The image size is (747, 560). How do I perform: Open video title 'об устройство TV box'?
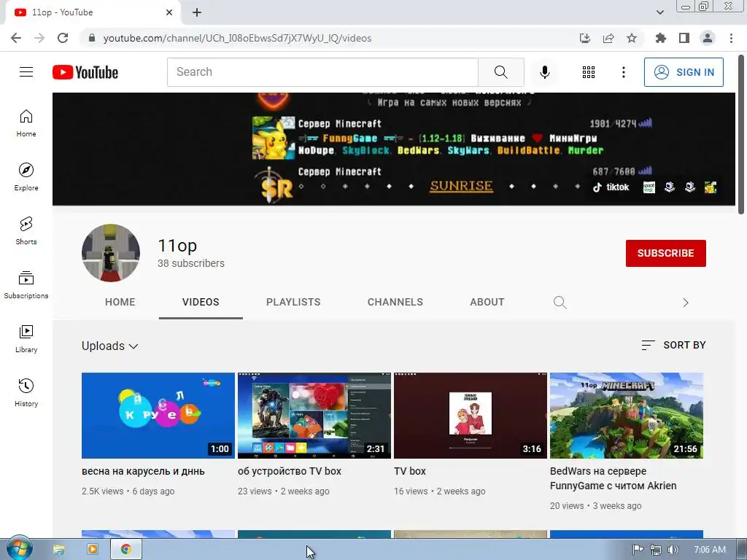pos(289,471)
